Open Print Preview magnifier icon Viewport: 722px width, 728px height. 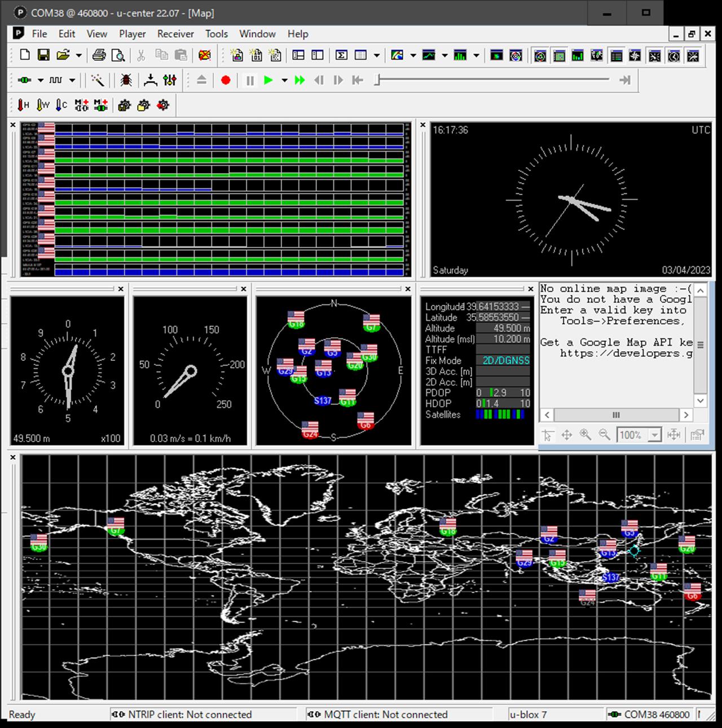tap(118, 55)
